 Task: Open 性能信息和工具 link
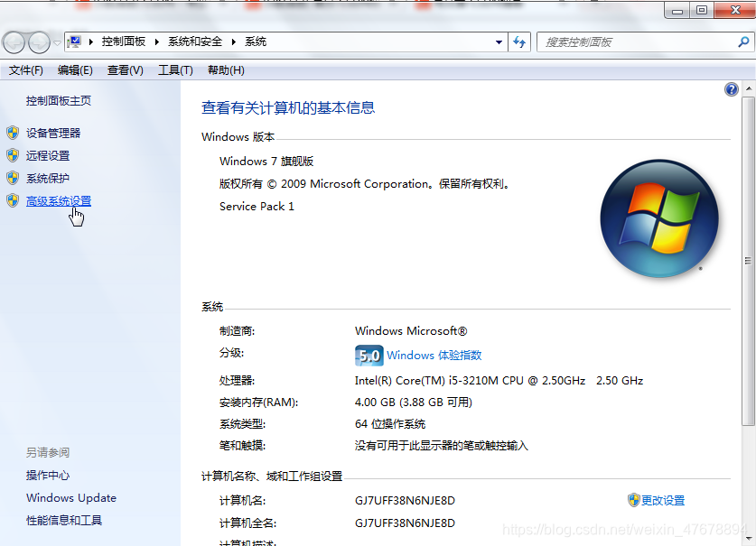click(x=64, y=521)
